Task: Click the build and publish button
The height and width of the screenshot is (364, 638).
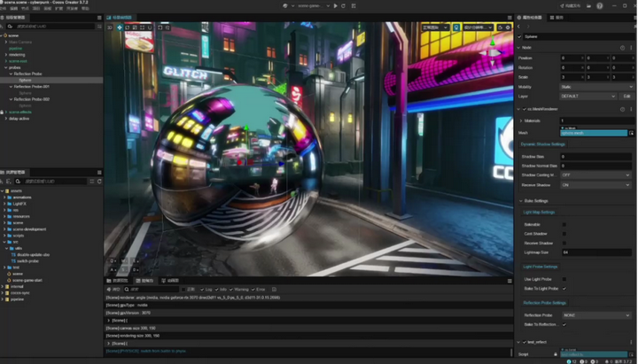Action: [571, 6]
